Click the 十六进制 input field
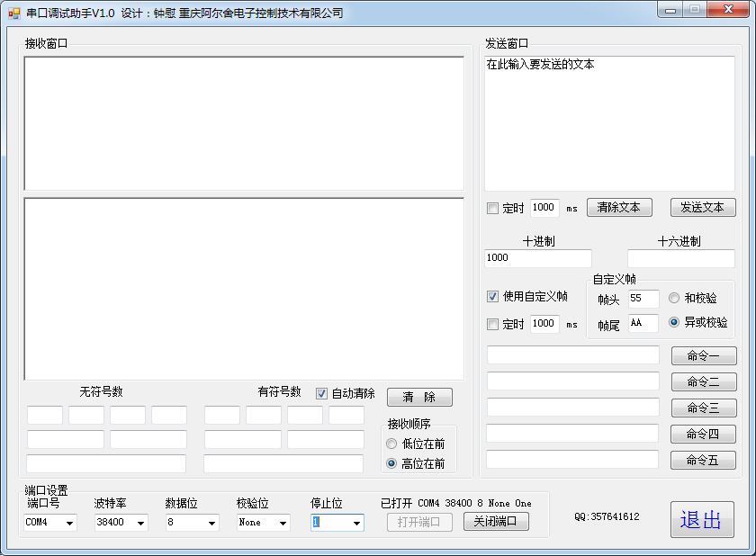This screenshot has width=756, height=556. click(x=680, y=258)
